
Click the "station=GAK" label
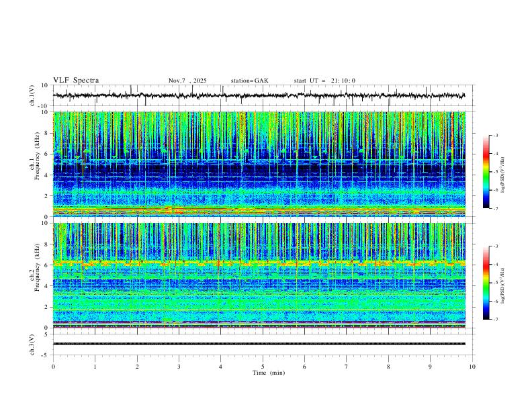249,81
